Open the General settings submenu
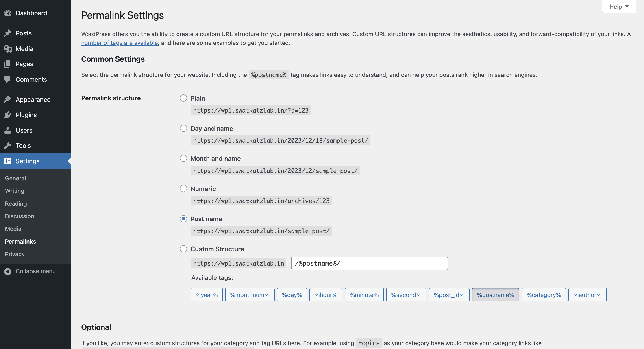The image size is (644, 349). click(15, 178)
